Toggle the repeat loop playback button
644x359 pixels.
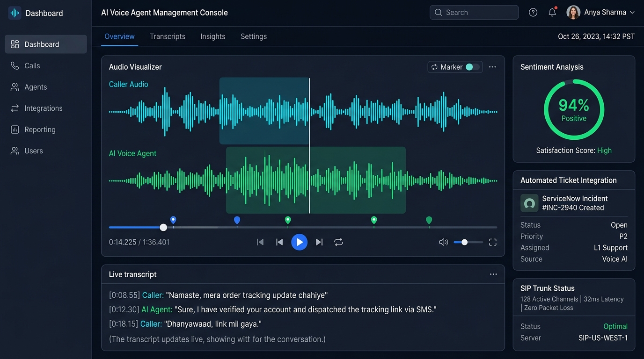point(338,242)
